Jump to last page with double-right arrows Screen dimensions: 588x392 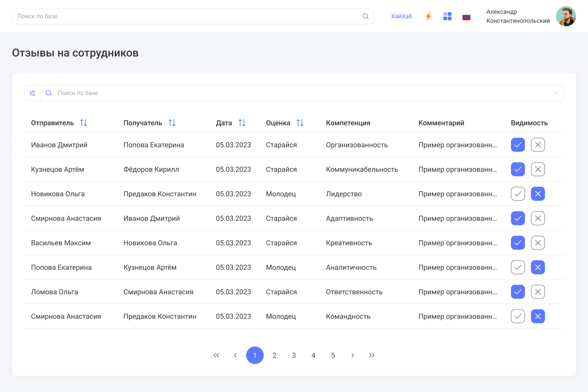point(372,355)
